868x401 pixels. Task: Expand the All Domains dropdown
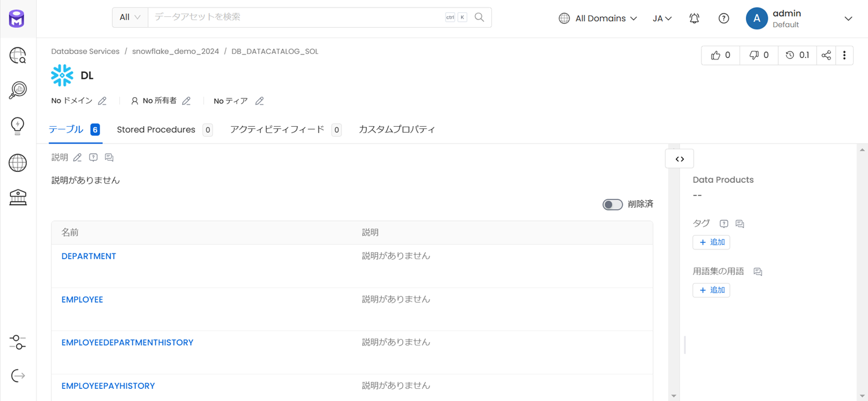598,19
